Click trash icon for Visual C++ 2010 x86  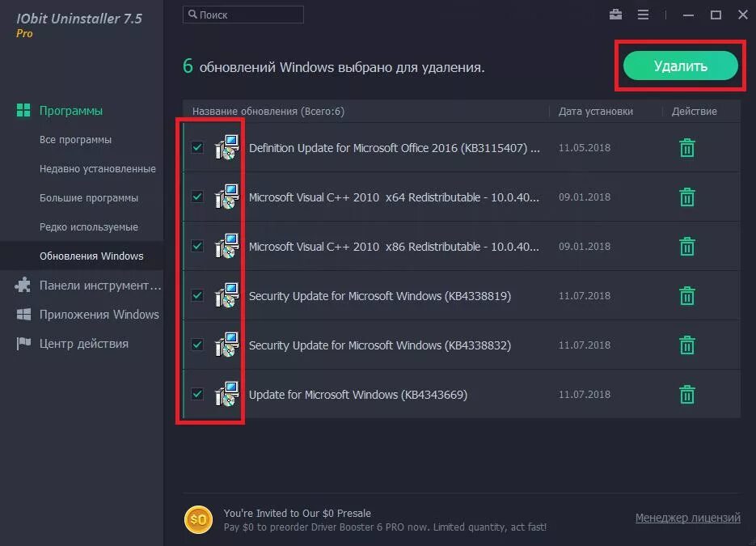pyautogui.click(x=686, y=246)
